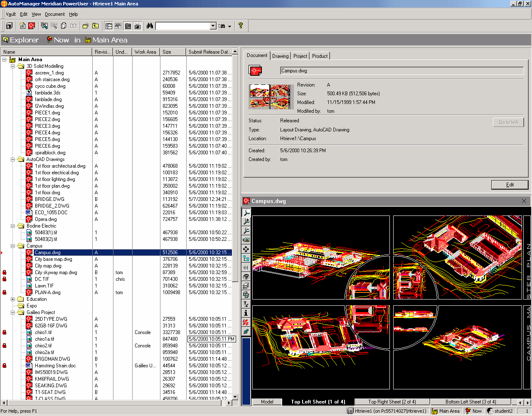Toggle the properties pane toolbar button

(x=128, y=26)
